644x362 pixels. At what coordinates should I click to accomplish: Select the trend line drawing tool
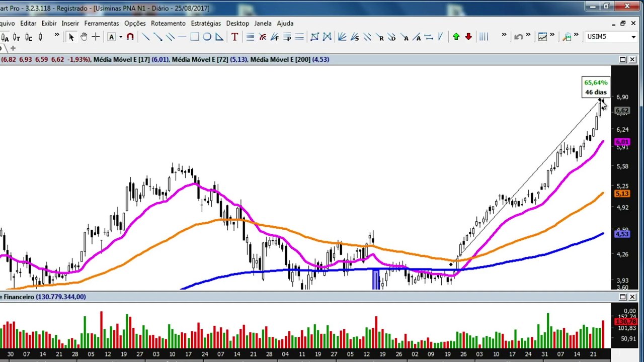click(x=145, y=37)
